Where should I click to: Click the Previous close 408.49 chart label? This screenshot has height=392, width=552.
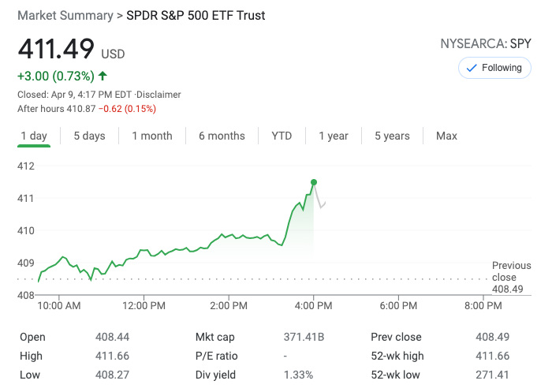[x=511, y=278]
